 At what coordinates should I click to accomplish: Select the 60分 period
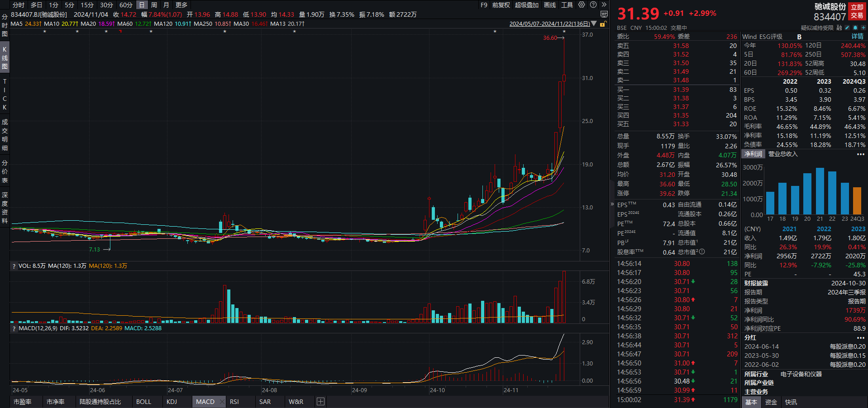click(126, 5)
